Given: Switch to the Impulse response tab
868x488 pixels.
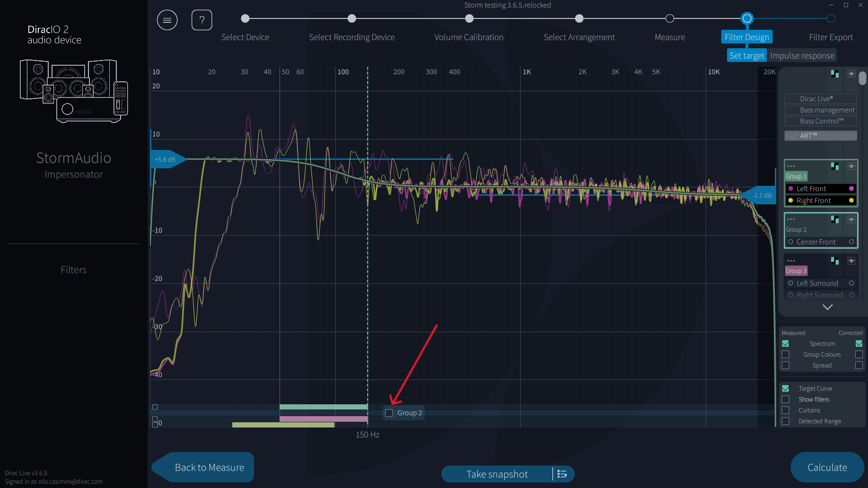Looking at the screenshot, I should pyautogui.click(x=802, y=55).
